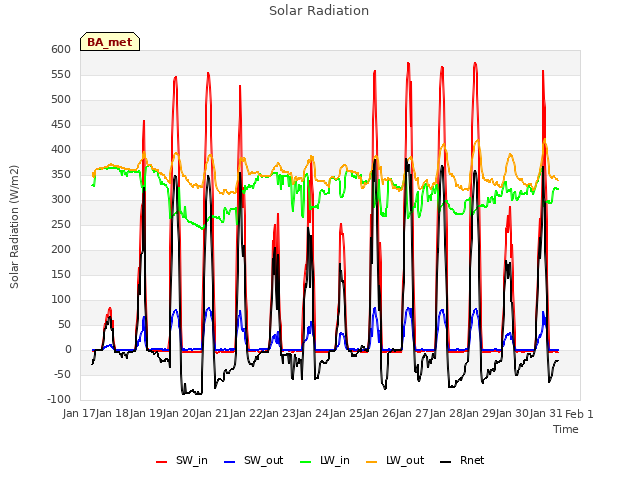Click the red SW_in legend swatch

(162, 462)
